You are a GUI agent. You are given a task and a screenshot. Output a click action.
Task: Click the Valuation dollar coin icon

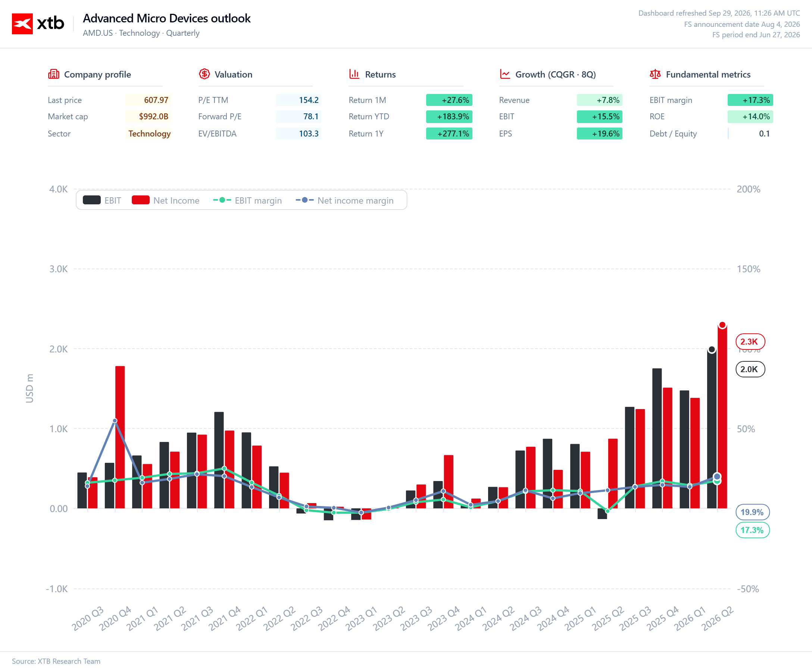click(204, 74)
